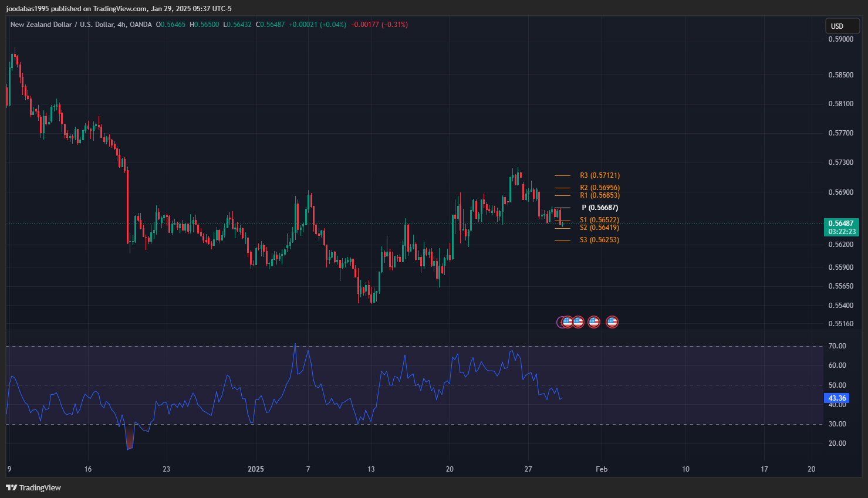
Task: Click the 03:22:23 bar countdown
Action: (841, 232)
